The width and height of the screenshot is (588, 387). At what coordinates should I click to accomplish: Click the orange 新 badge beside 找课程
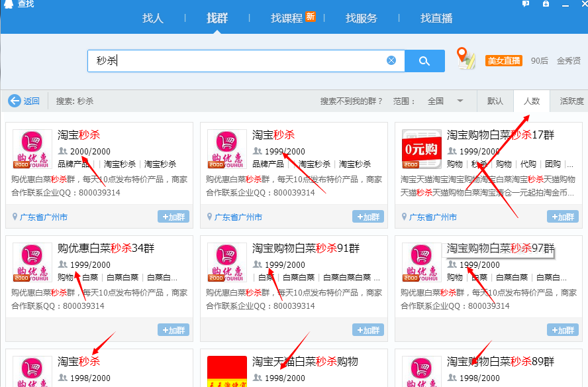pos(310,17)
